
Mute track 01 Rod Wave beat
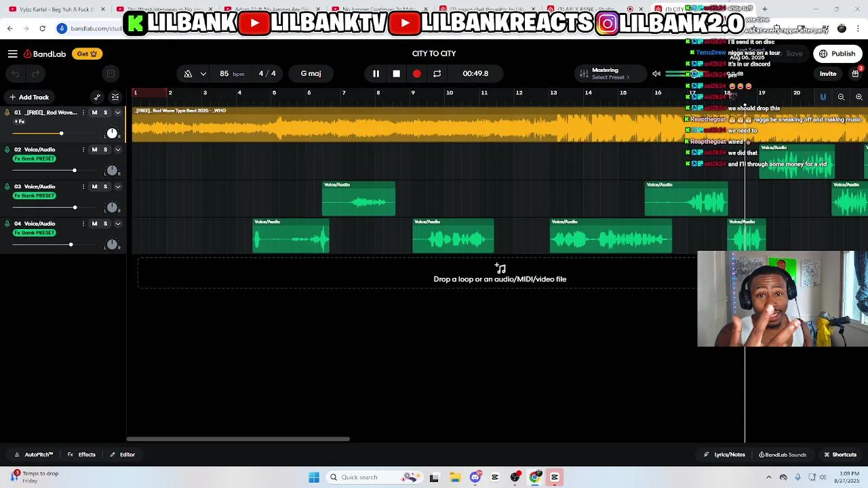tap(94, 113)
